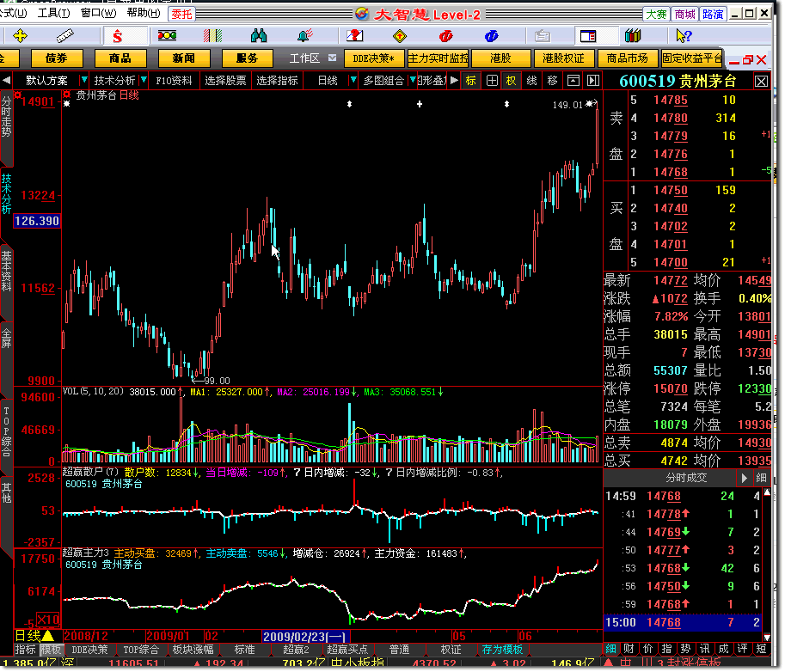
Task: Click the left arrow on toolbar row
Action: [7, 81]
